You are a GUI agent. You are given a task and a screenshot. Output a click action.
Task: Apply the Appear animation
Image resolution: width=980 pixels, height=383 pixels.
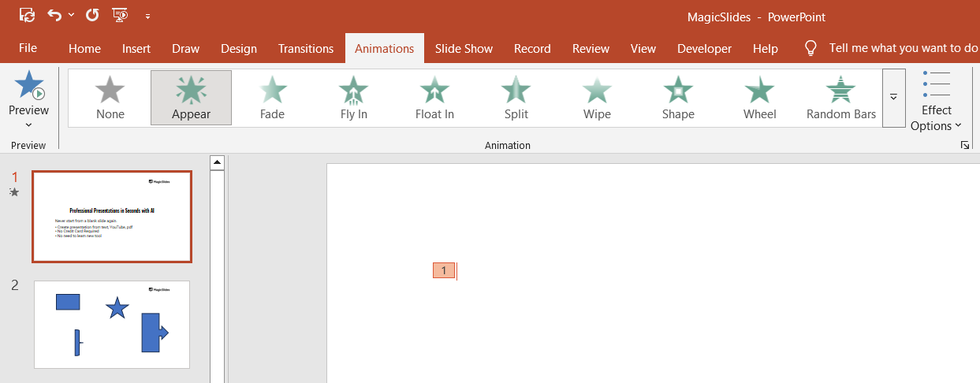click(x=192, y=99)
